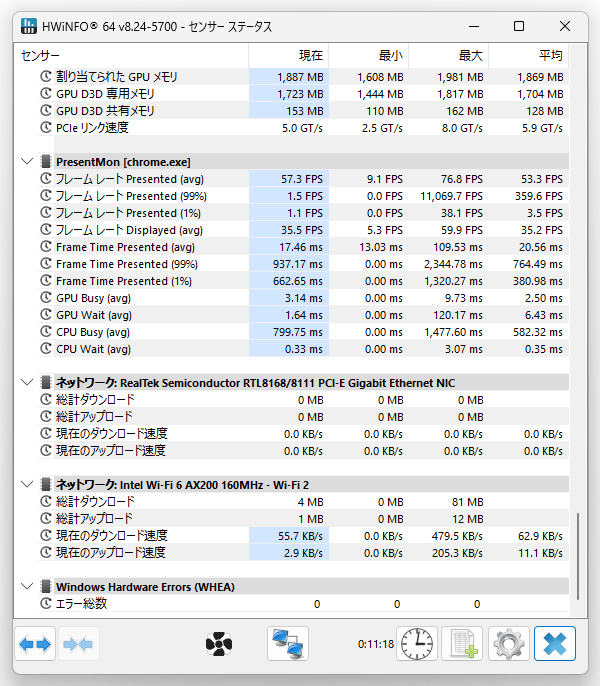Collapse the PresentMon [chrome.exe] group
The image size is (600, 686).
click(28, 162)
